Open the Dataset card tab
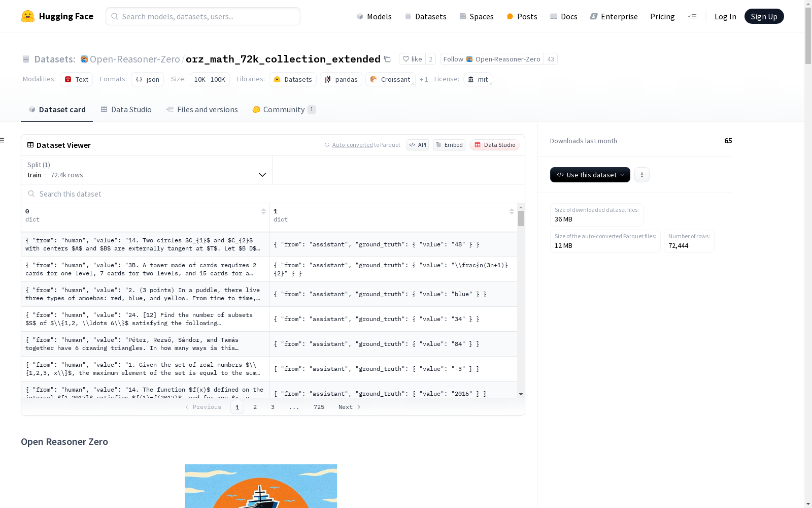This screenshot has width=812, height=508. click(57, 109)
